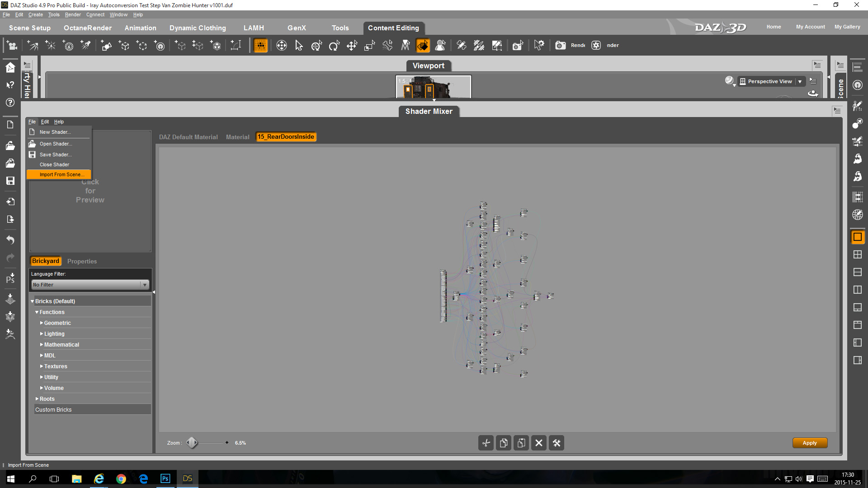
Task: Open the Perspective View dropdown
Action: pos(800,81)
